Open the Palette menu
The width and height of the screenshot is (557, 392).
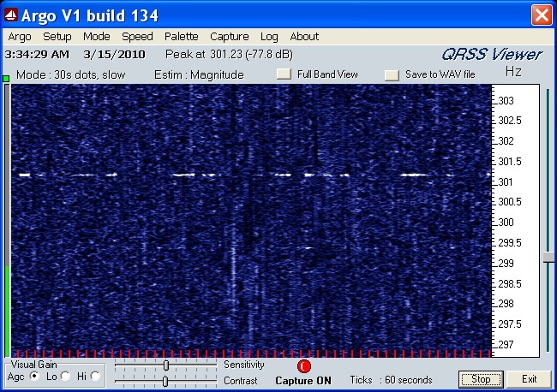[181, 37]
